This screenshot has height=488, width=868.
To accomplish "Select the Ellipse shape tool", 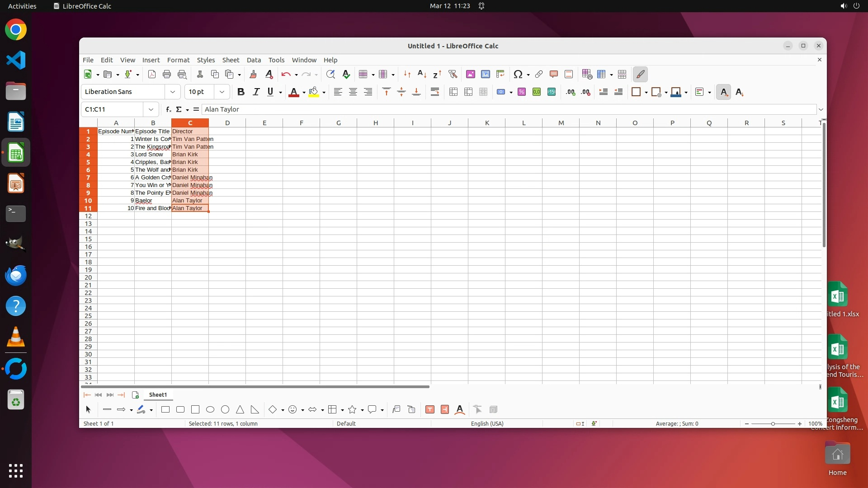I will (210, 410).
